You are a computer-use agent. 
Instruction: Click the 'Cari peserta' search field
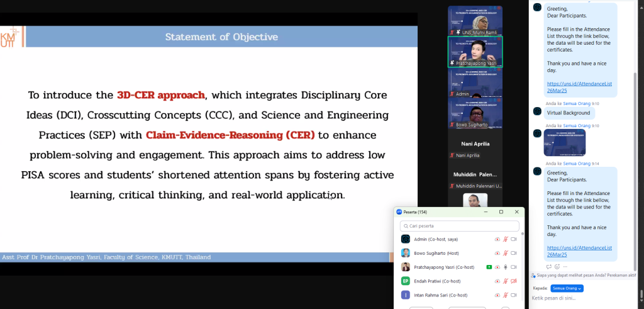(x=460, y=226)
